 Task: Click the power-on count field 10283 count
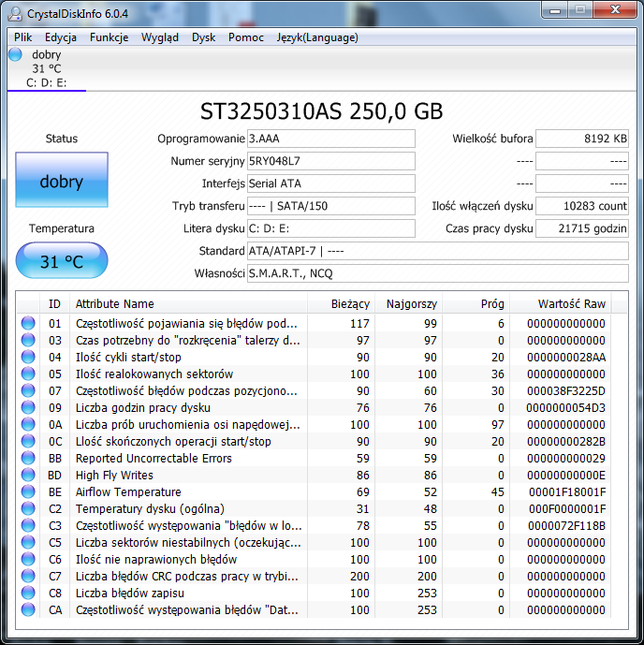582,206
